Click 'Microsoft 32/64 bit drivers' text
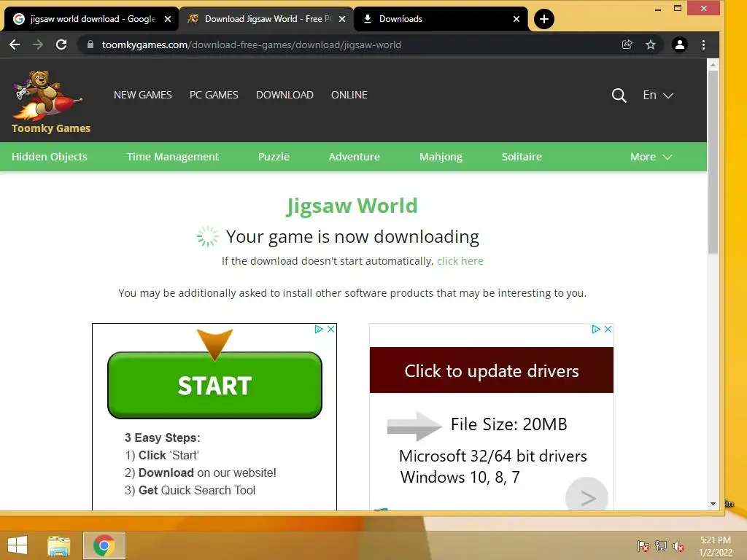This screenshot has width=747, height=560. (493, 456)
